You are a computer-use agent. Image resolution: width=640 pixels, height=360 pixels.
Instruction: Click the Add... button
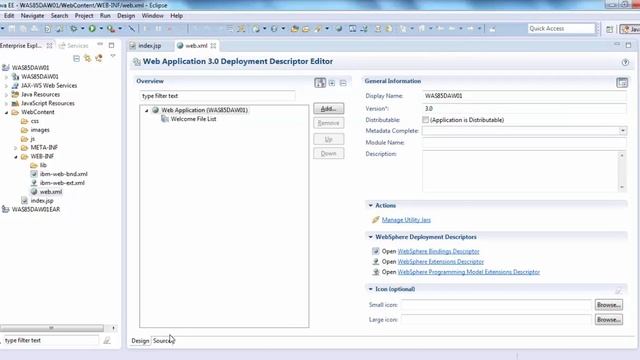tap(329, 109)
